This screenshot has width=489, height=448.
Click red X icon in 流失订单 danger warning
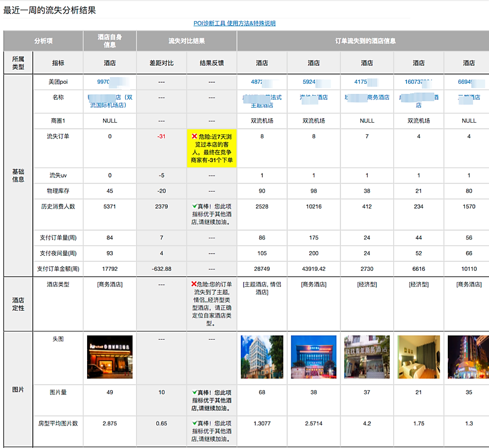(x=194, y=136)
